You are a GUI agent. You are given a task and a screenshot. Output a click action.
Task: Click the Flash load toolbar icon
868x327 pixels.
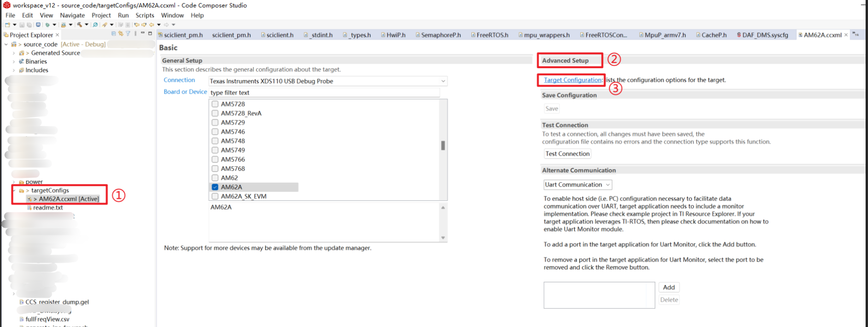click(63, 24)
